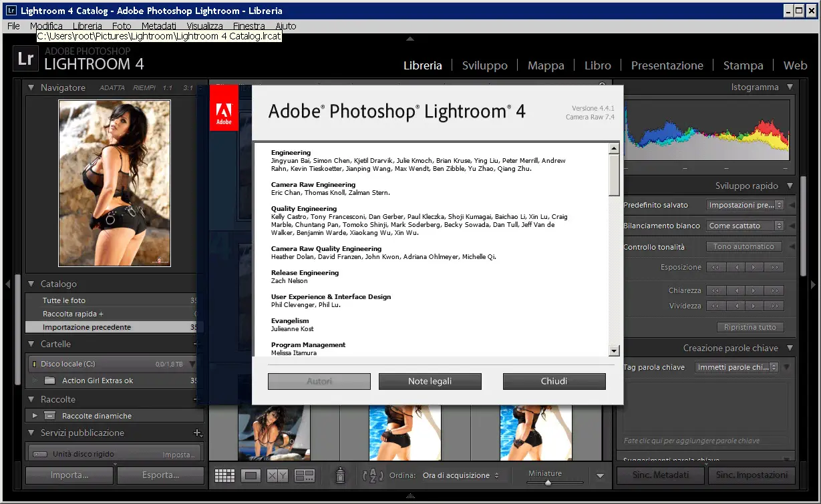Collapse the Raccolte panel
The width and height of the screenshot is (821, 504).
(x=31, y=399)
